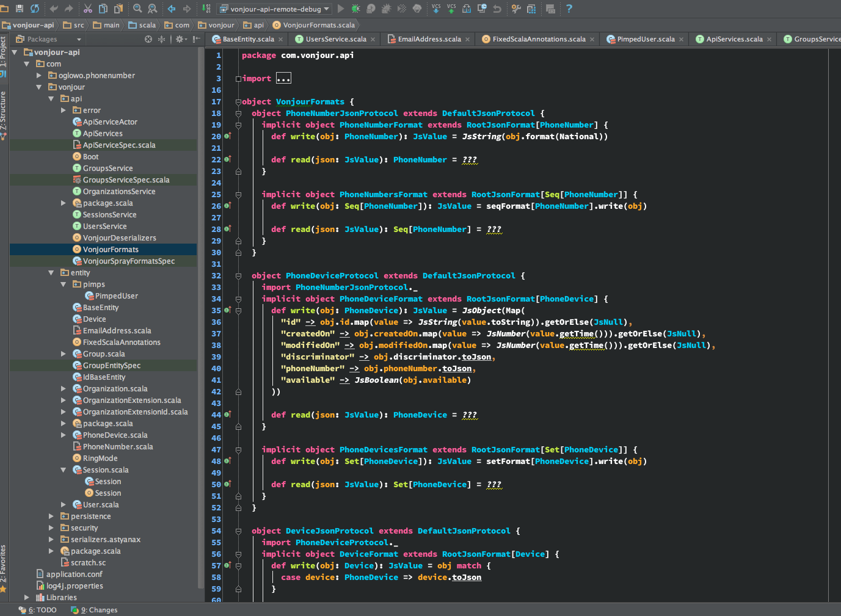This screenshot has height=616, width=841.
Task: Close the BaseEntity.scala tab
Action: 281,39
